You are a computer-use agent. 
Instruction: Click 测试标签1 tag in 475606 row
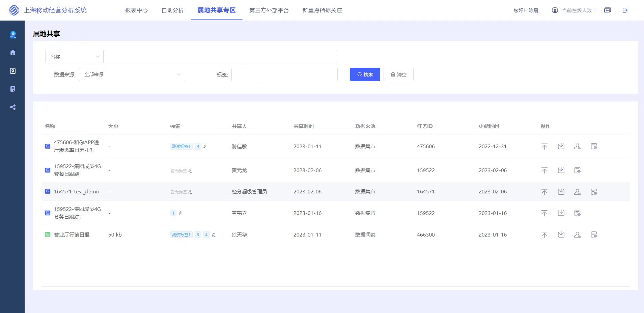pyautogui.click(x=181, y=147)
